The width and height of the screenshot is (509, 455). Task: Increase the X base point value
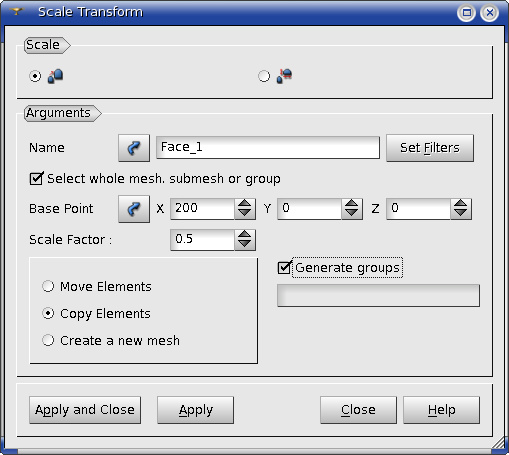(x=245, y=204)
